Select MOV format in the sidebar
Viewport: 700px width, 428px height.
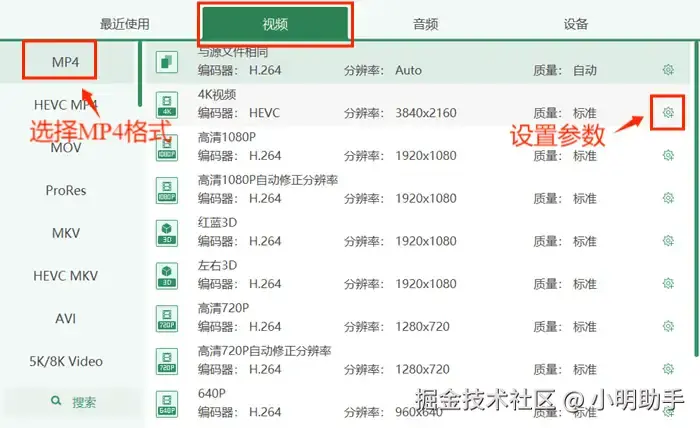[x=66, y=148]
